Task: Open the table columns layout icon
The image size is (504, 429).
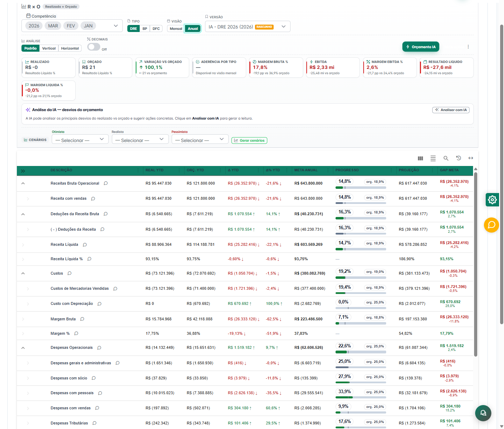Action: [x=420, y=158]
